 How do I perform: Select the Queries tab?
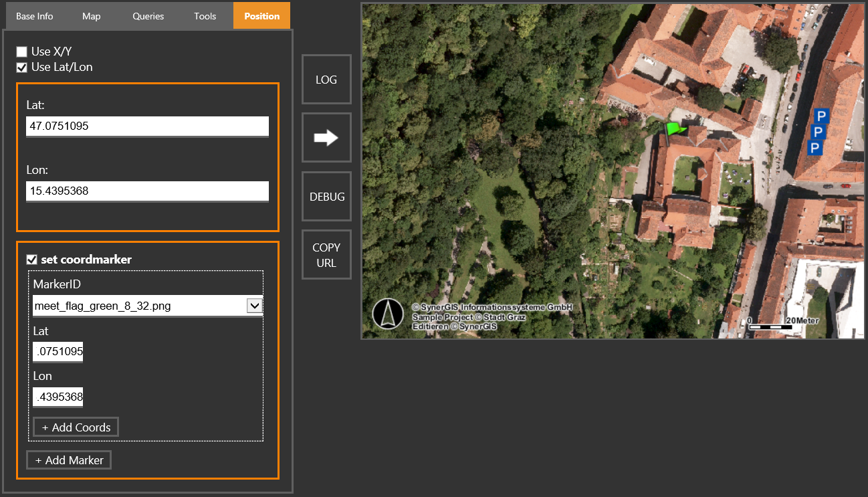click(x=148, y=15)
